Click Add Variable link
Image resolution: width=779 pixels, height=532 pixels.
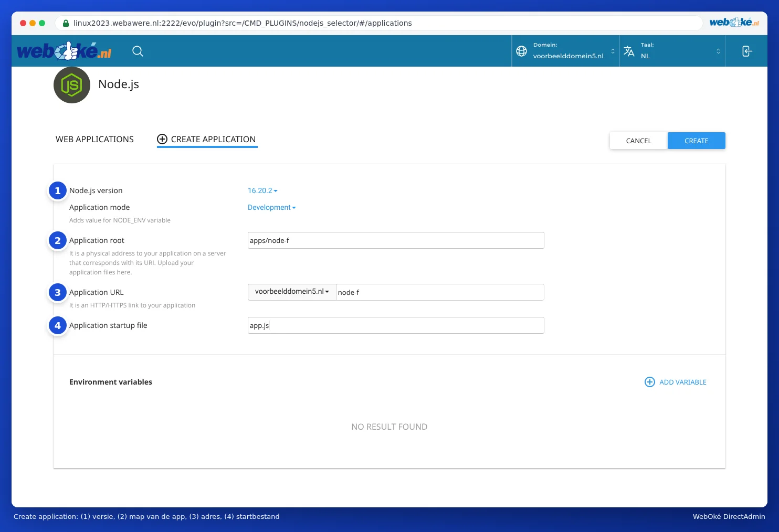pyautogui.click(x=682, y=382)
